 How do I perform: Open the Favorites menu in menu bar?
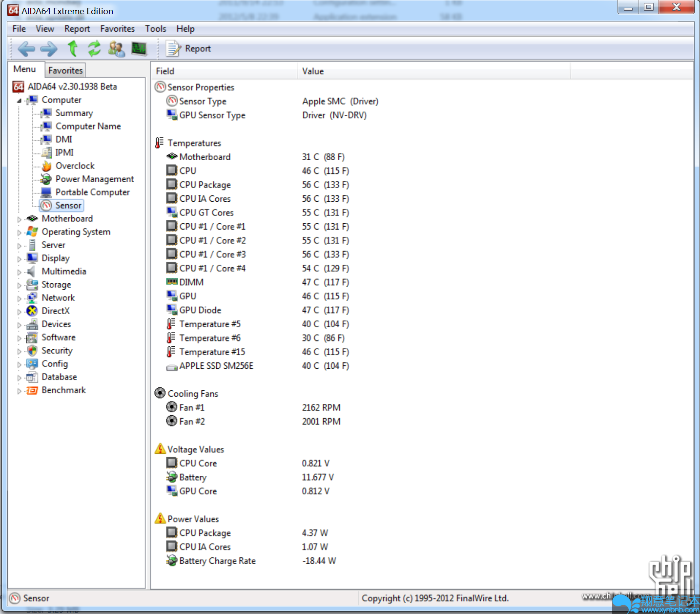117,29
